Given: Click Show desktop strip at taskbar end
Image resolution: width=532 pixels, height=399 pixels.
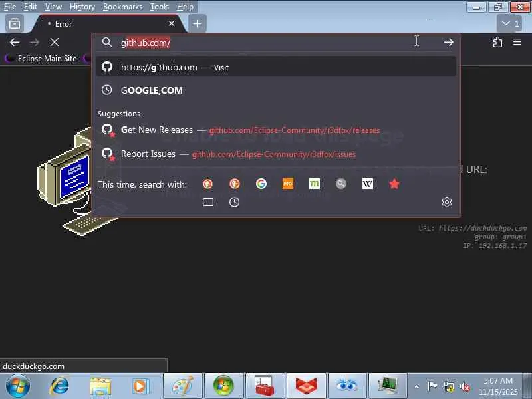Looking at the screenshot, I should click(527, 386).
